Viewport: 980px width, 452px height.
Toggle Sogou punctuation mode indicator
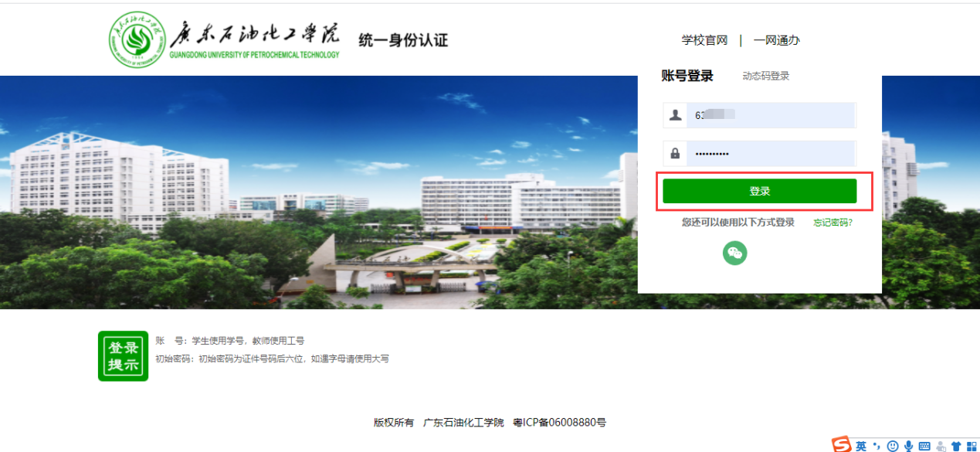click(x=877, y=446)
